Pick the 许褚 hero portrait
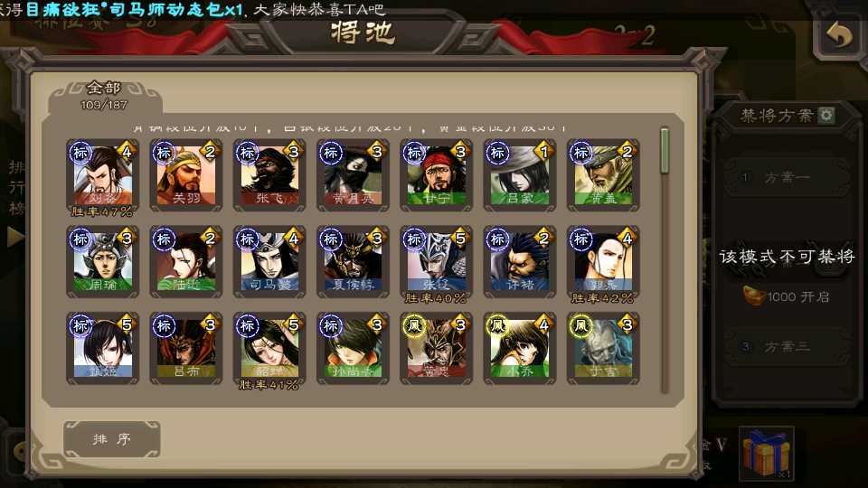868x488 pixels. tap(520, 261)
